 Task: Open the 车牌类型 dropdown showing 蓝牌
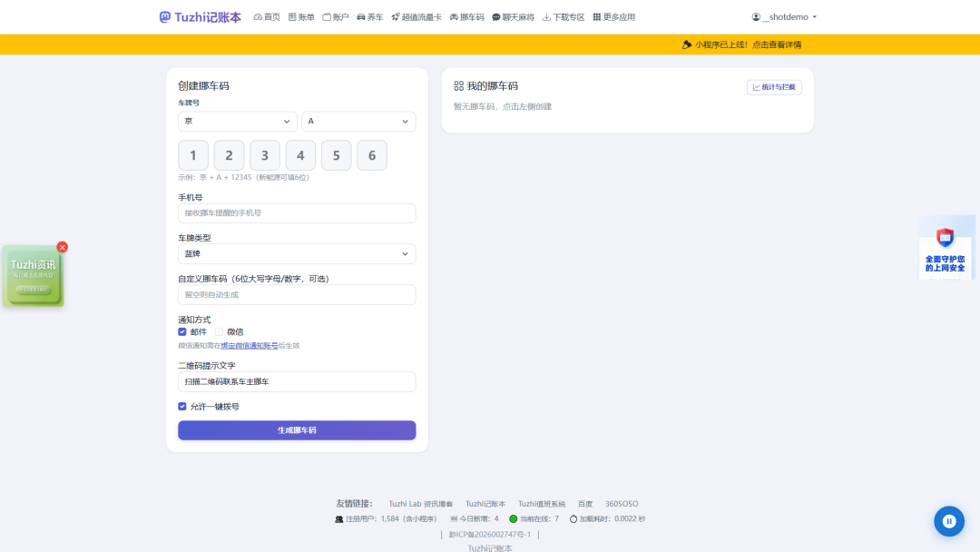pyautogui.click(x=297, y=254)
